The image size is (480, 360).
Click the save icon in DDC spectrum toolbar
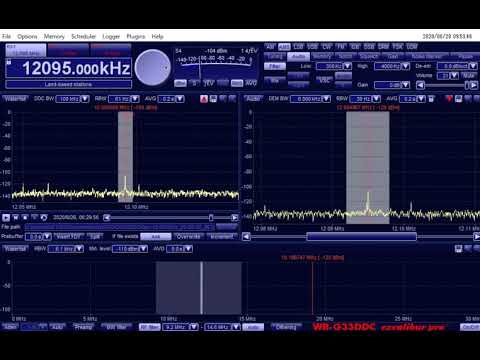[x=213, y=99]
